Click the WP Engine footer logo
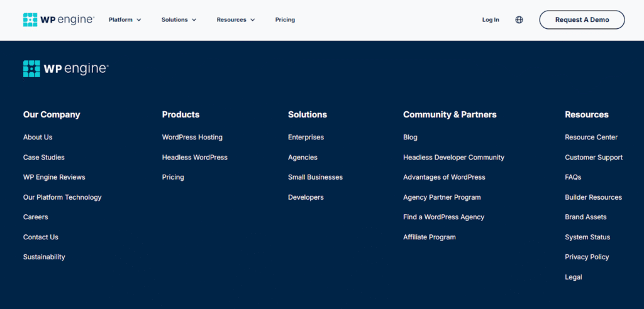The image size is (644, 309). (x=65, y=69)
